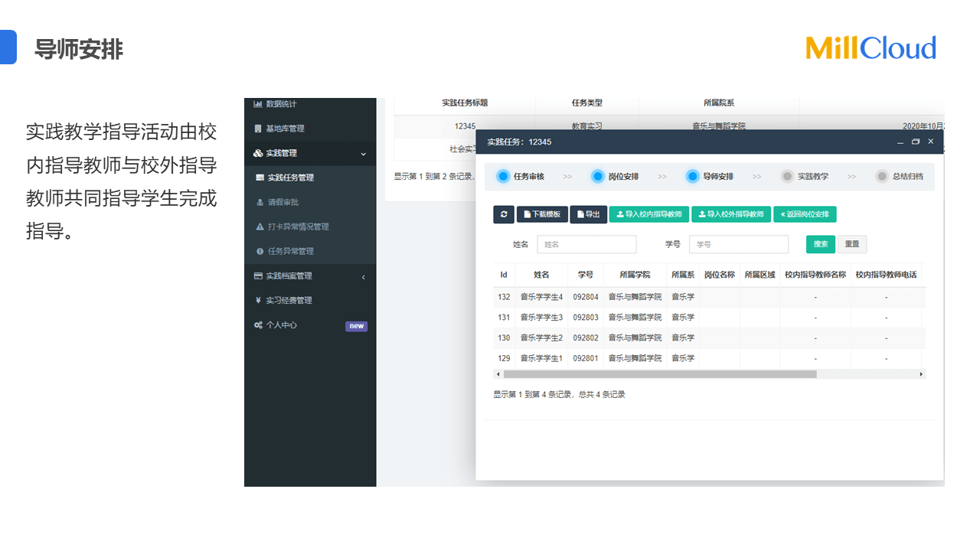Screen dimensions: 980x551
Task: Click the 导入校内指导教师 button
Action: tap(648, 214)
